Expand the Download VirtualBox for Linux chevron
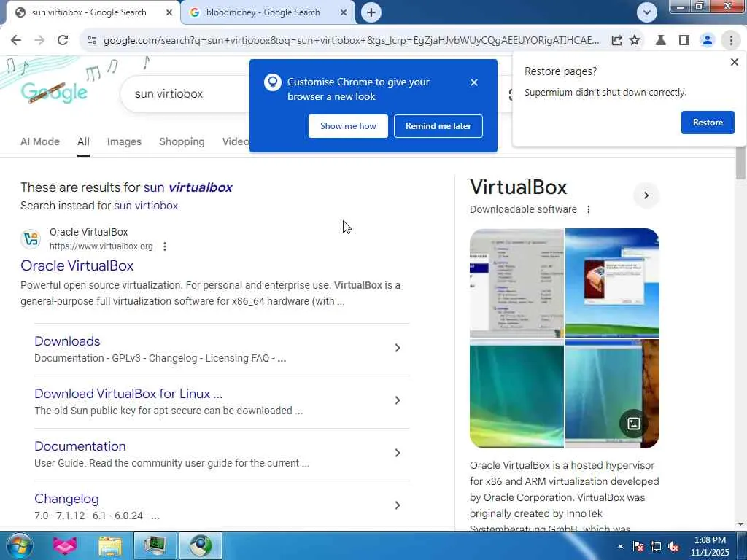Viewport: 747px width, 560px height. tap(398, 400)
